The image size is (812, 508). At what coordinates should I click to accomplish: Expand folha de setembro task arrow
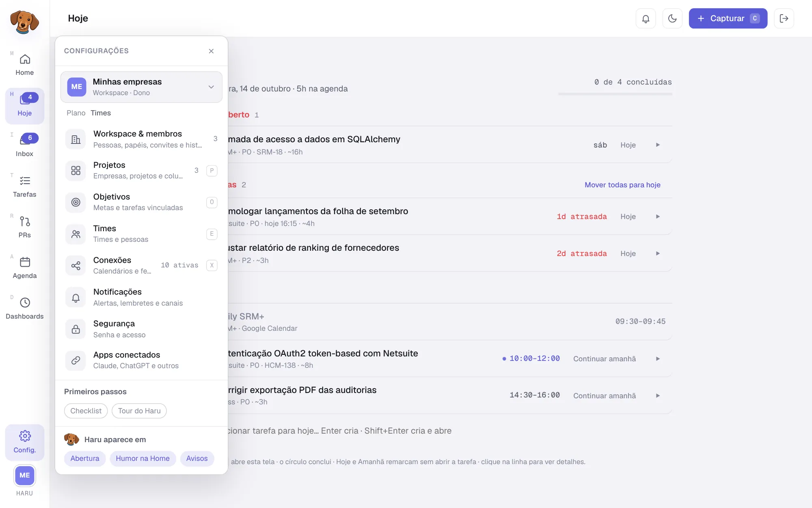pyautogui.click(x=658, y=217)
